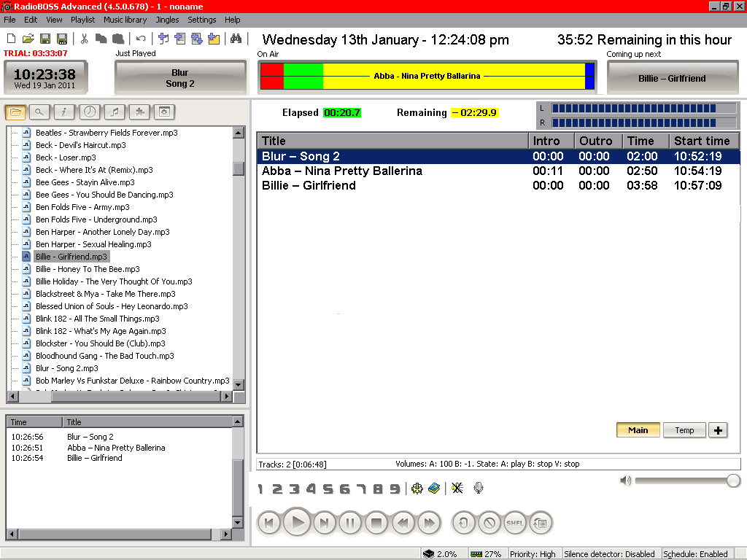
Task: Add a new playlist tab with plus button
Action: click(x=718, y=430)
